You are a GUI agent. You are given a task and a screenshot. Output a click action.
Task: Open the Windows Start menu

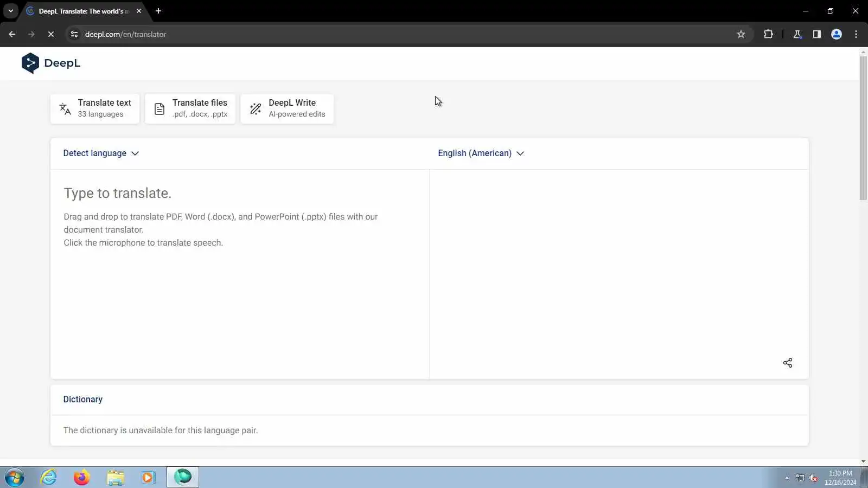15,478
